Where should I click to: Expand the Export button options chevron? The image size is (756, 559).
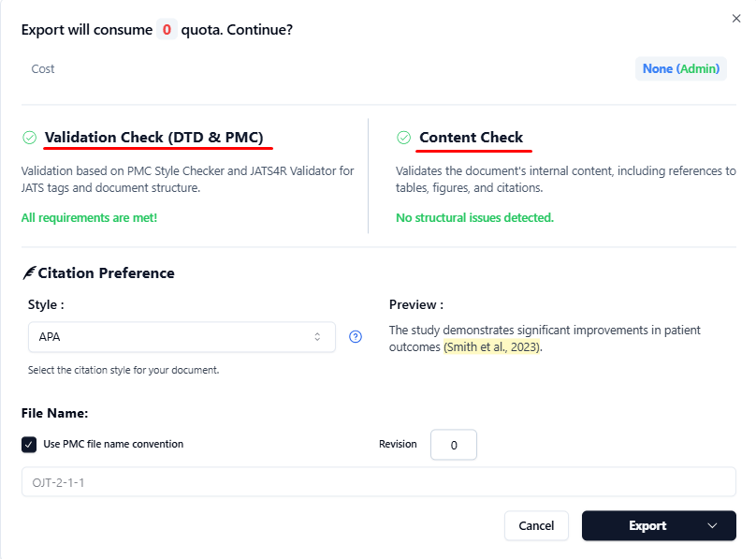(x=712, y=526)
